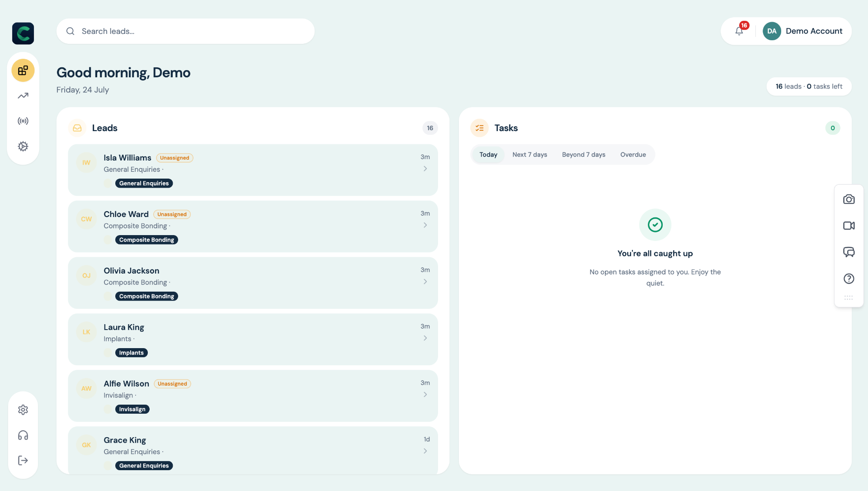Open the broadcast signal icon in sidebar

pyautogui.click(x=23, y=121)
